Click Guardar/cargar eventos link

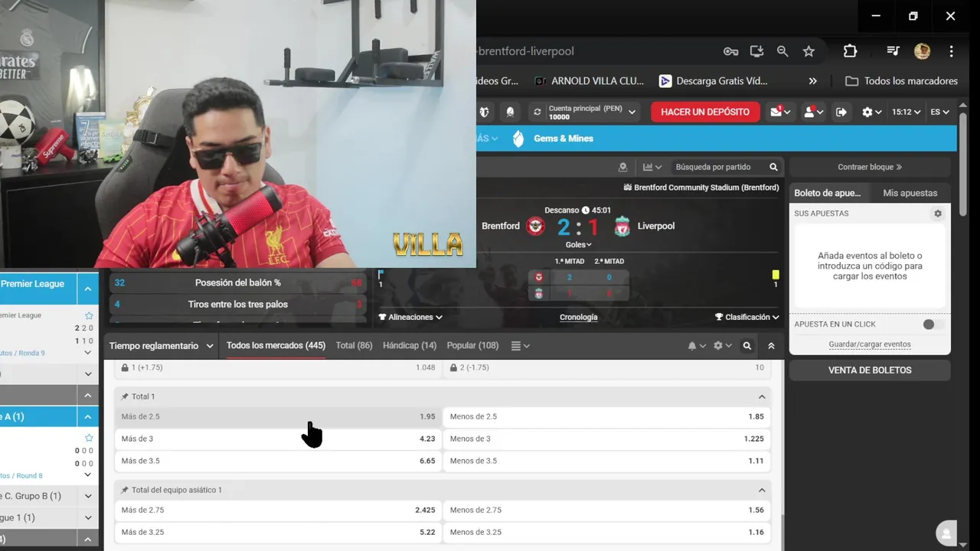870,344
